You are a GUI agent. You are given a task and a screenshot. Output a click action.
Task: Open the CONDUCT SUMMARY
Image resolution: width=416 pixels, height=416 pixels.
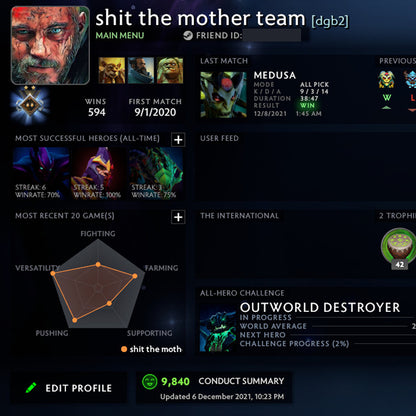[x=241, y=381]
